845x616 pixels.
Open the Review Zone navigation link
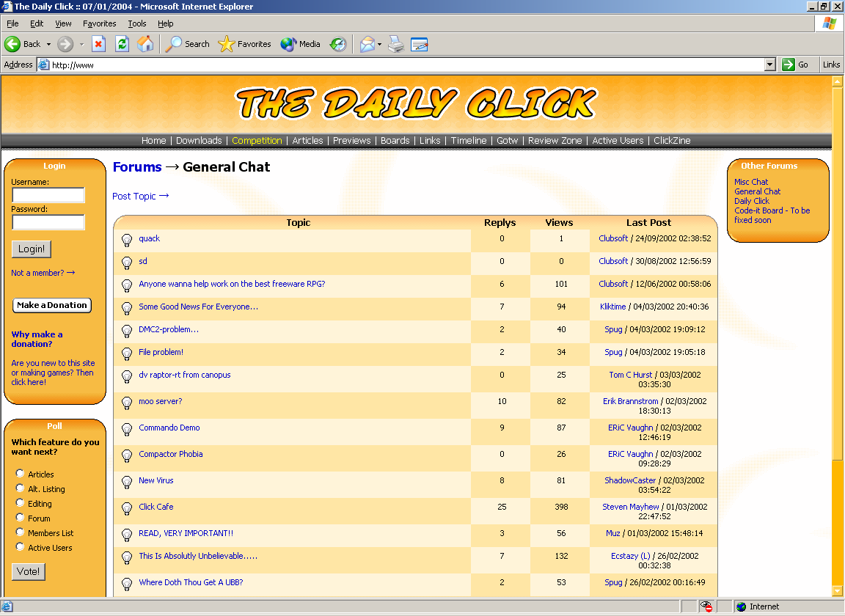[555, 141]
